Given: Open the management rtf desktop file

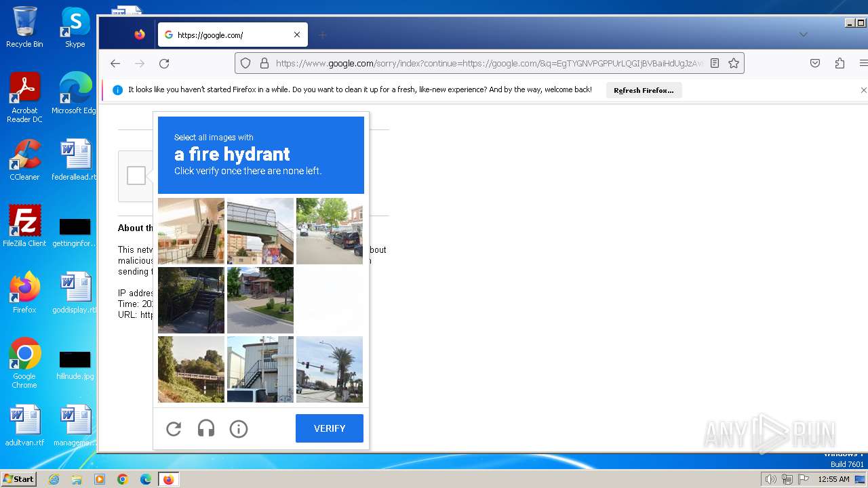Looking at the screenshot, I should (x=75, y=426).
